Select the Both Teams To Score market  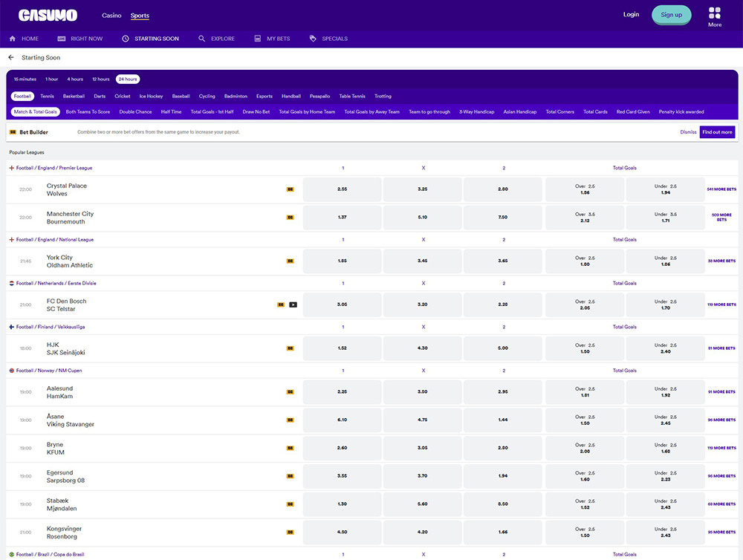pyautogui.click(x=88, y=112)
